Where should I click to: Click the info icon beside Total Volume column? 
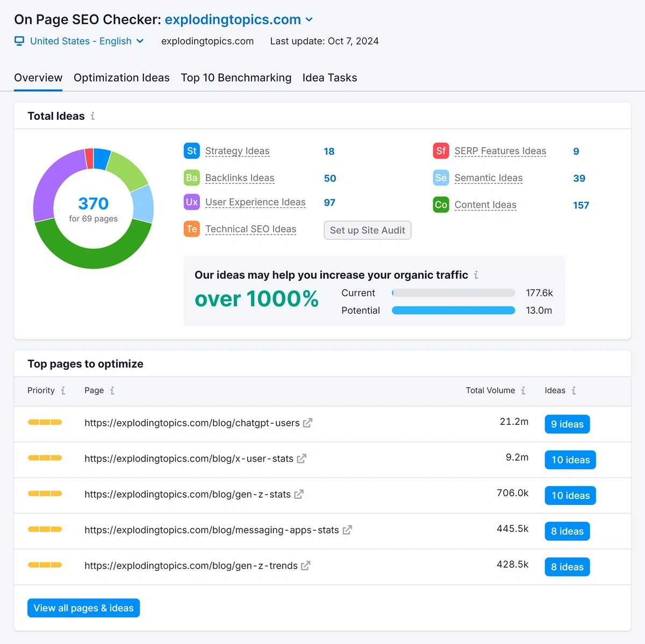(524, 390)
